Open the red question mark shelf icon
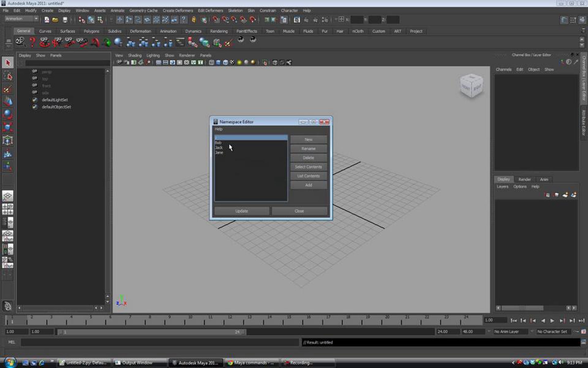The width and height of the screenshot is (588, 368). click(32, 42)
